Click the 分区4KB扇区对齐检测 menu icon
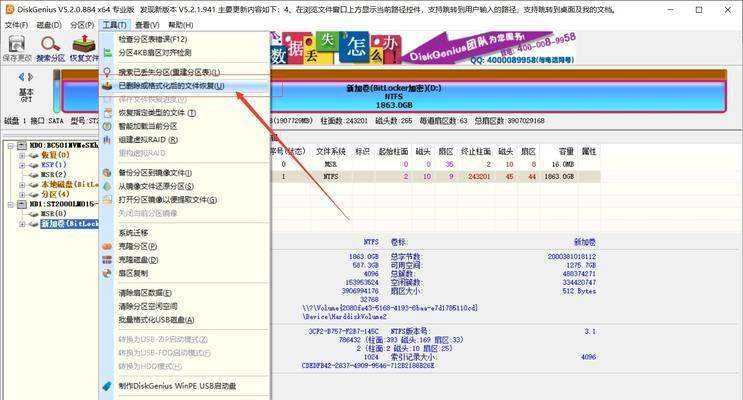The image size is (743, 400). [108, 53]
